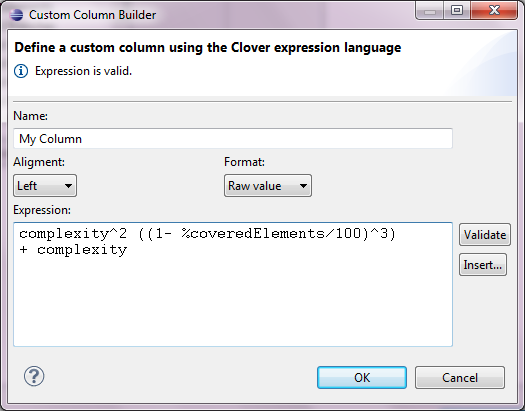525x411 pixels.
Task: Click the Name field containing My Column
Action: (233, 139)
